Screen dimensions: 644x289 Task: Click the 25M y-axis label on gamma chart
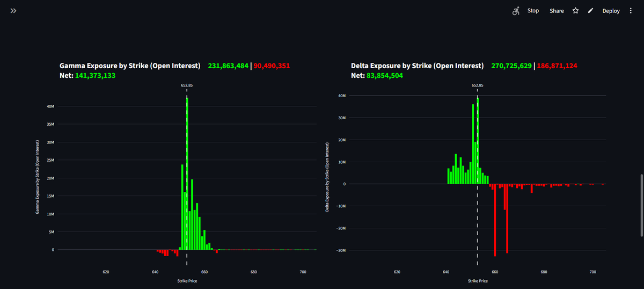pyautogui.click(x=50, y=160)
